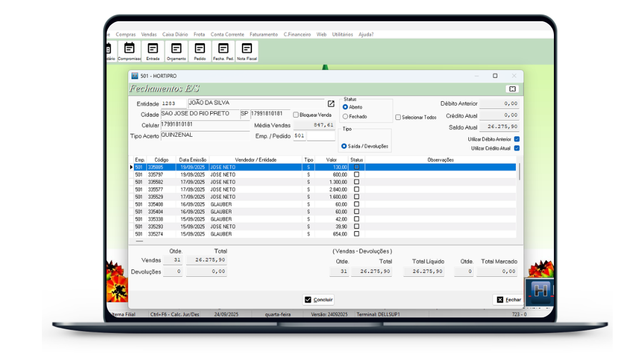Screen dimensions: 644x353
Task: Select the Fechado status radio button
Action: coord(345,117)
